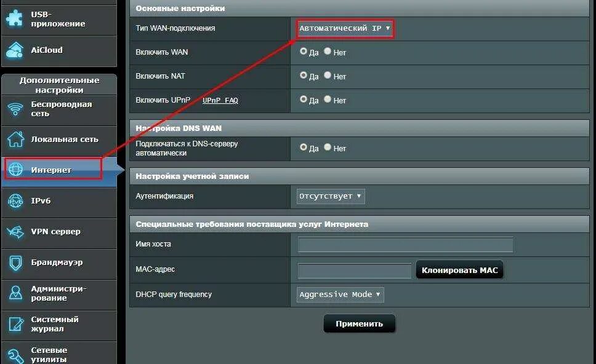The image size is (596, 364).
Task: Click the Дополнительные настройки header
Action: [x=59, y=85]
